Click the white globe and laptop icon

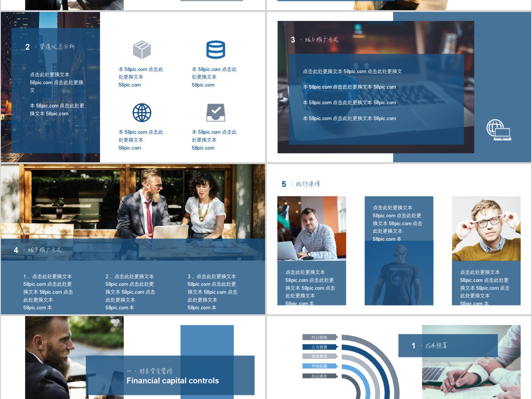[499, 130]
